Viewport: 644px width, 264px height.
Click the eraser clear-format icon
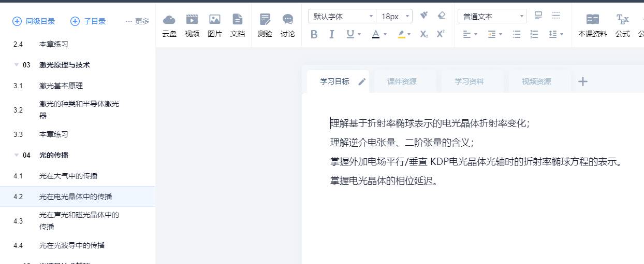coord(441,16)
